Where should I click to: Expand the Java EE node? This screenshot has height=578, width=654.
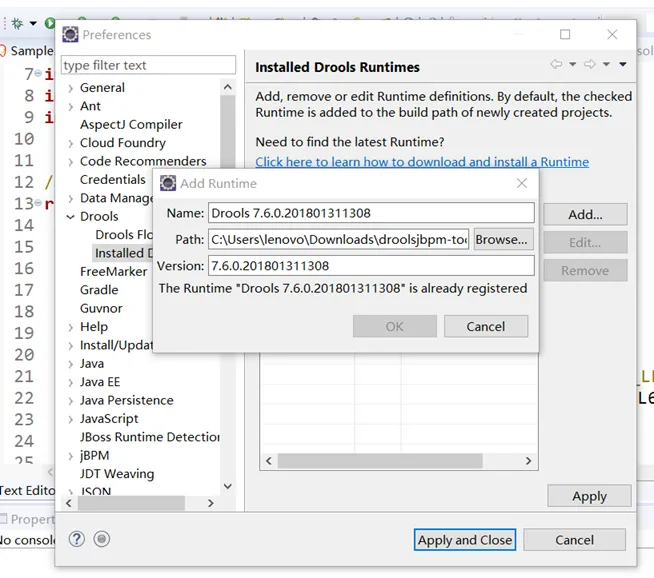(70, 382)
